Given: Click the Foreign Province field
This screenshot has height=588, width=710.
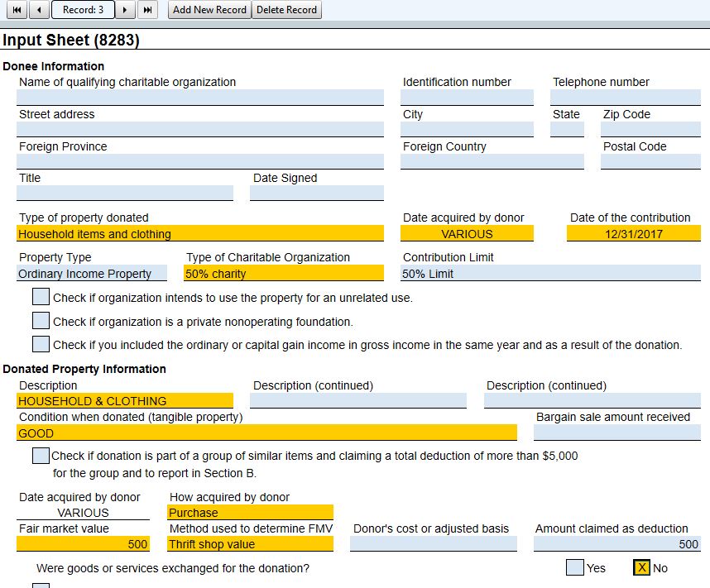Looking at the screenshot, I should (200, 161).
